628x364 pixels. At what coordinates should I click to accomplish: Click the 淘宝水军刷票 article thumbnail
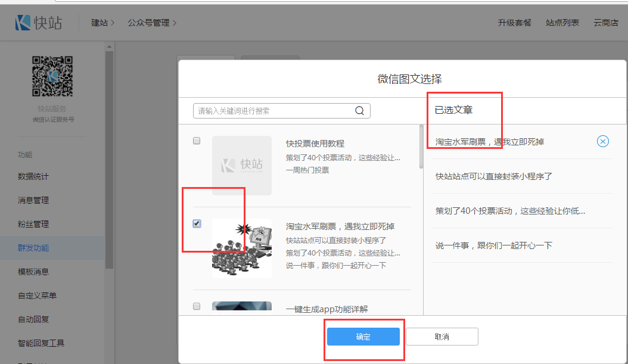[x=241, y=248]
